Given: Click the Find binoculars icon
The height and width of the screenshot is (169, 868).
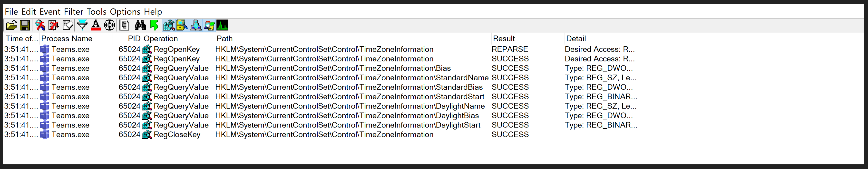Looking at the screenshot, I should point(140,25).
